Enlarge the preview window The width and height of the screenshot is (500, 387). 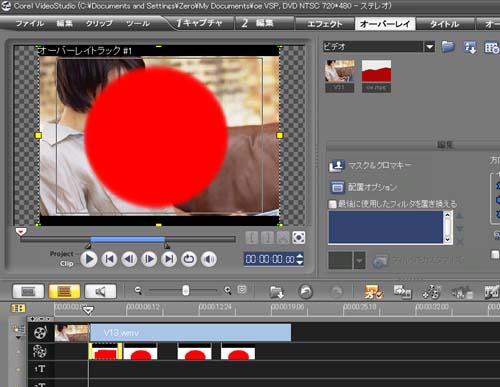pos(299,238)
